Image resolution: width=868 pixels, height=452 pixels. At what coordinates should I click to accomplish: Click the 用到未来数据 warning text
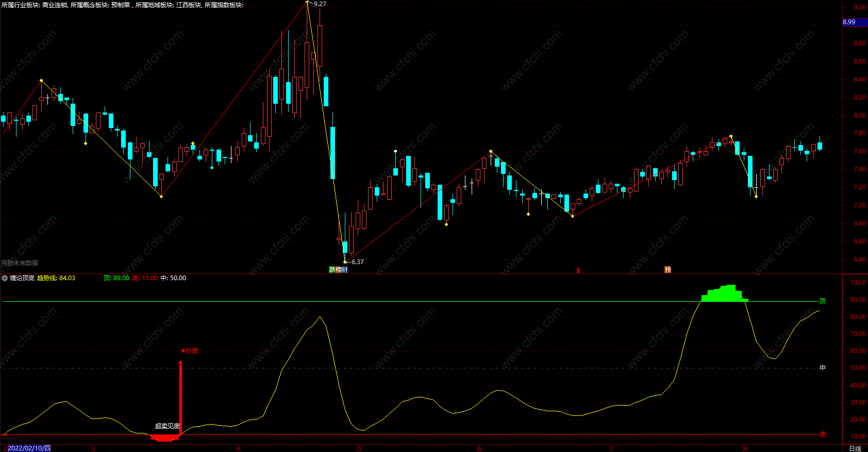click(20, 263)
